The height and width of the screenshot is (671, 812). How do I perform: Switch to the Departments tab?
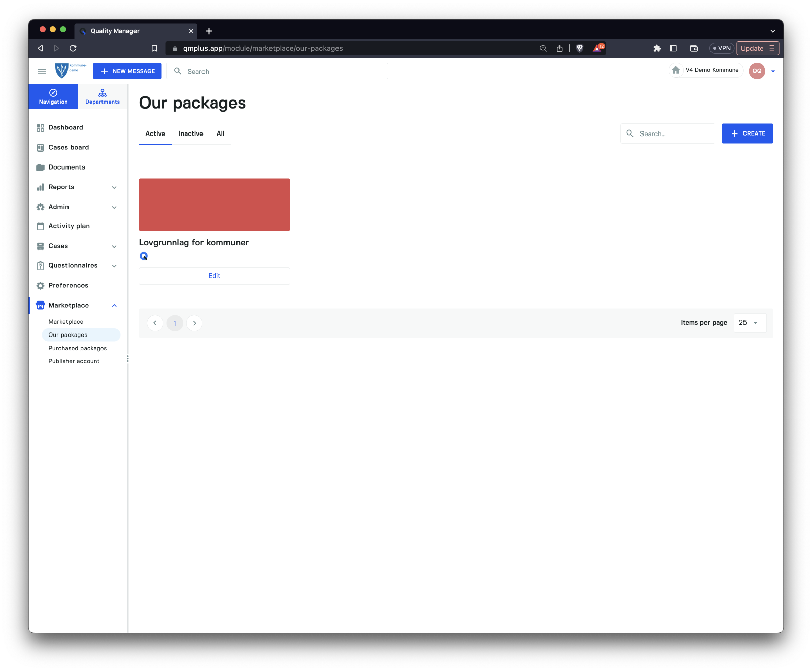tap(103, 96)
